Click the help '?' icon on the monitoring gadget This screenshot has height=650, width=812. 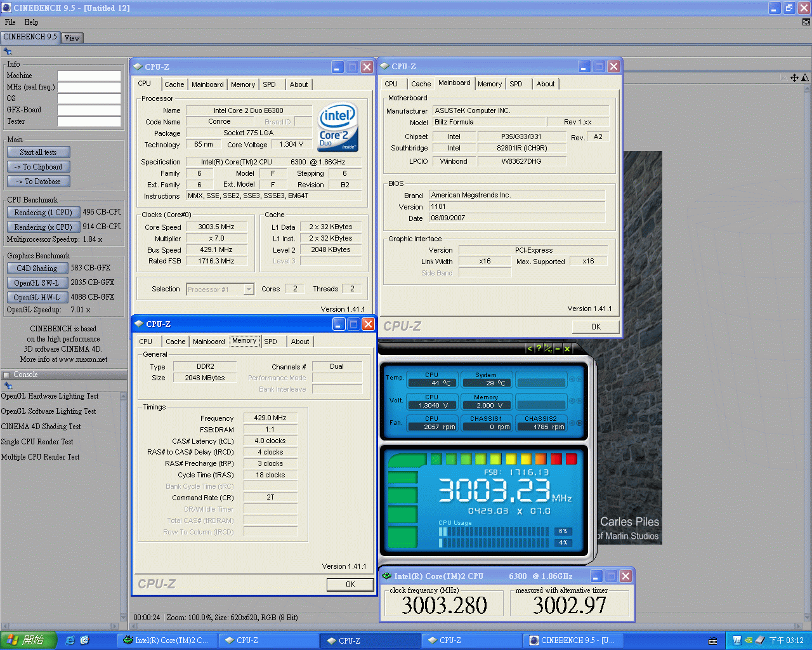pos(539,348)
